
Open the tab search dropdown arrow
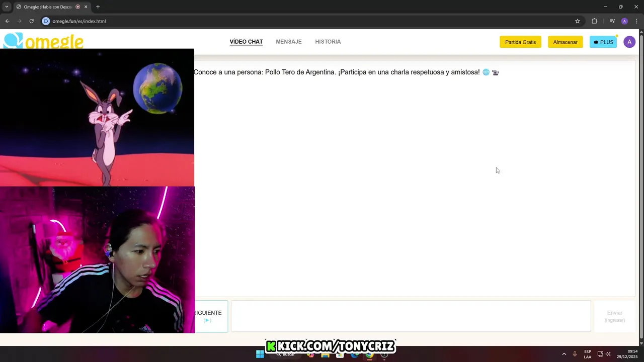pyautogui.click(x=7, y=7)
